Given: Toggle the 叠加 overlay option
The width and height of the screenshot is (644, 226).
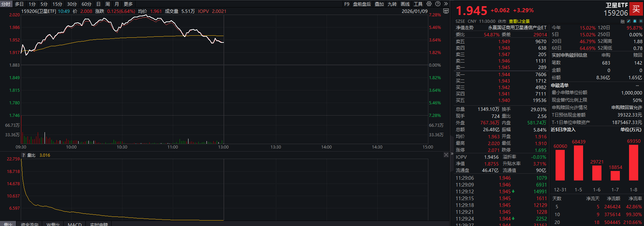Looking at the screenshot, I should pos(379,4).
